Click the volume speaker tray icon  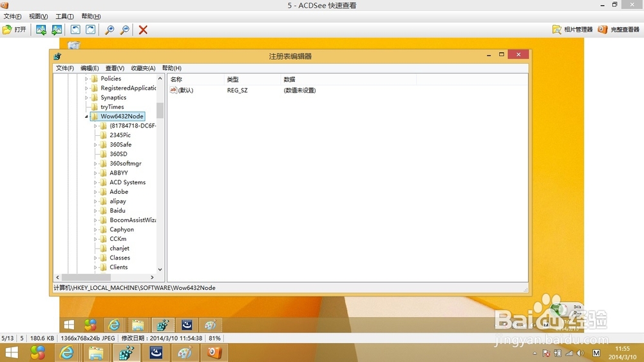pos(580,354)
